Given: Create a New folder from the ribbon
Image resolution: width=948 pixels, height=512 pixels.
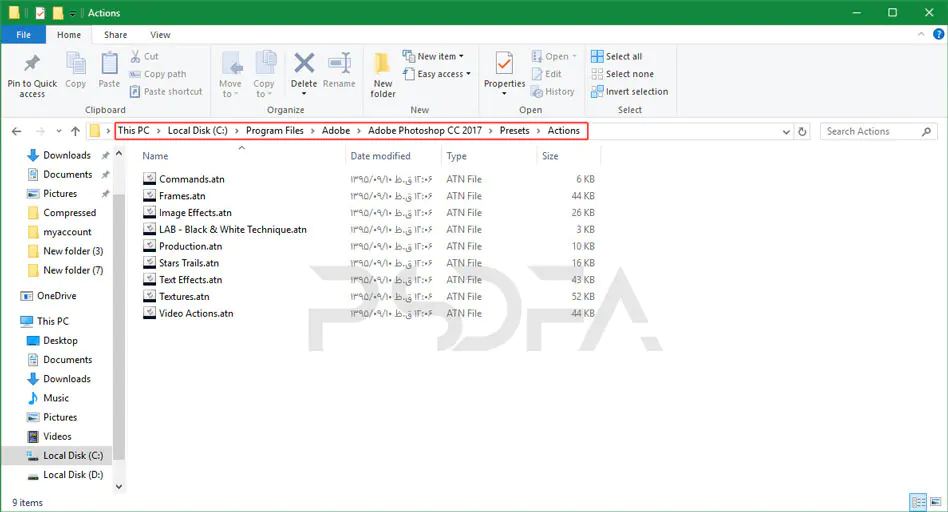Looking at the screenshot, I should (383, 74).
